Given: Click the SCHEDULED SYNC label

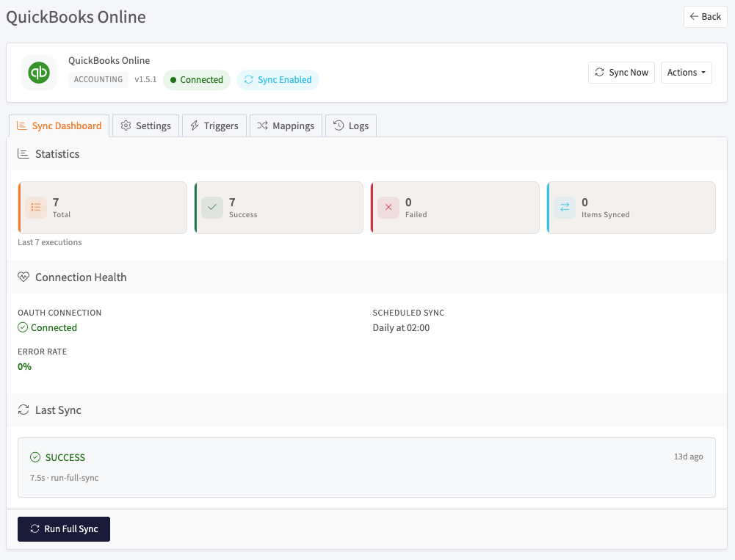Looking at the screenshot, I should 408,313.
